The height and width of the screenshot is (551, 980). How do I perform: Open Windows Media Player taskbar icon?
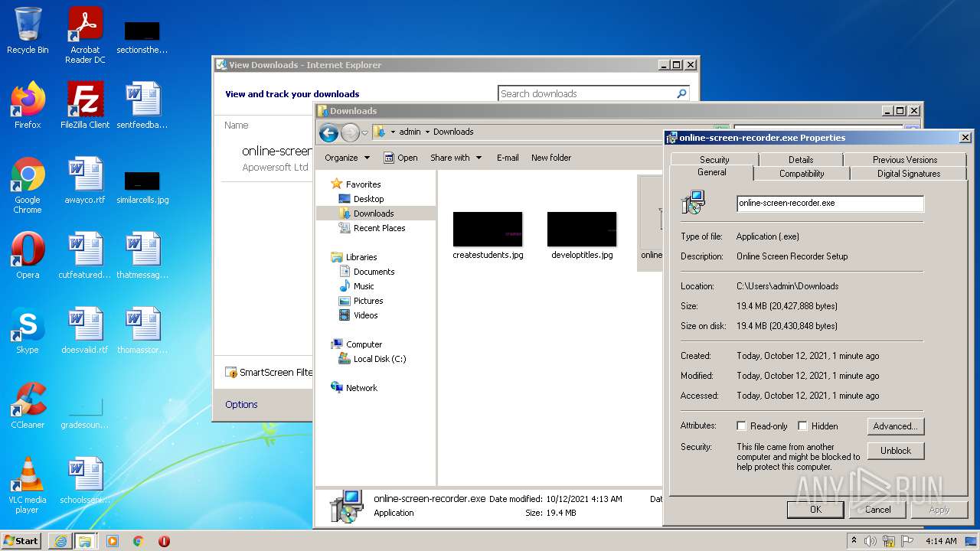[x=113, y=541]
